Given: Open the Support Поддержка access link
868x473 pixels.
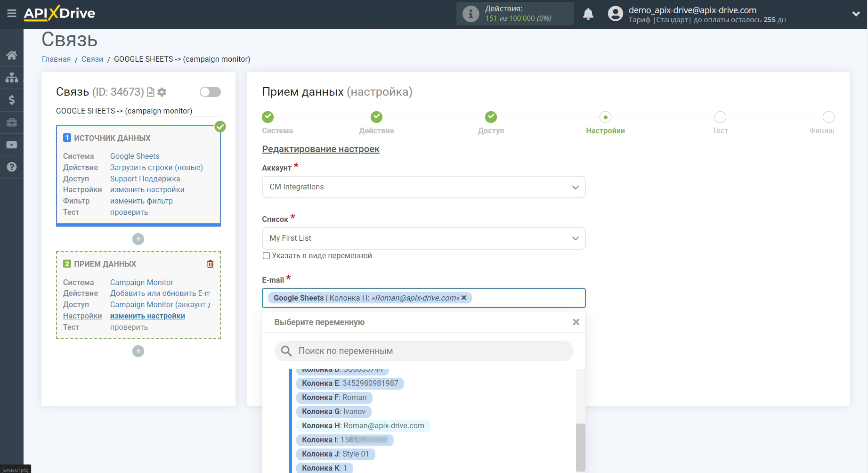Looking at the screenshot, I should coord(145,179).
